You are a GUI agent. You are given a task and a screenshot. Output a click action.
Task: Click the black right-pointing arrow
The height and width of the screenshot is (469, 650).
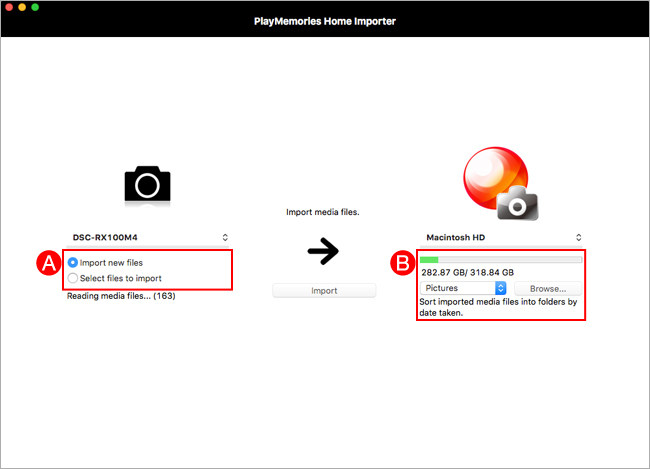(323, 253)
